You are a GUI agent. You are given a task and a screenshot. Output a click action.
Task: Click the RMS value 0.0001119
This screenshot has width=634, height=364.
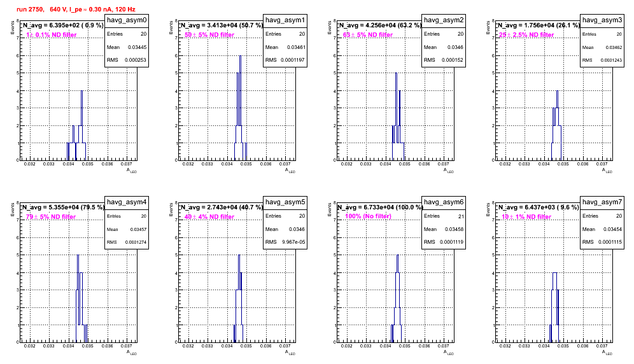tap(451, 242)
